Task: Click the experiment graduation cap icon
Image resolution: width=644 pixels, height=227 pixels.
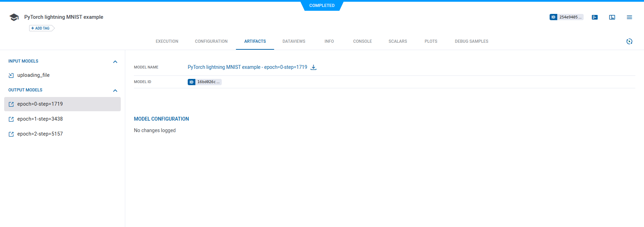Action: click(x=14, y=17)
